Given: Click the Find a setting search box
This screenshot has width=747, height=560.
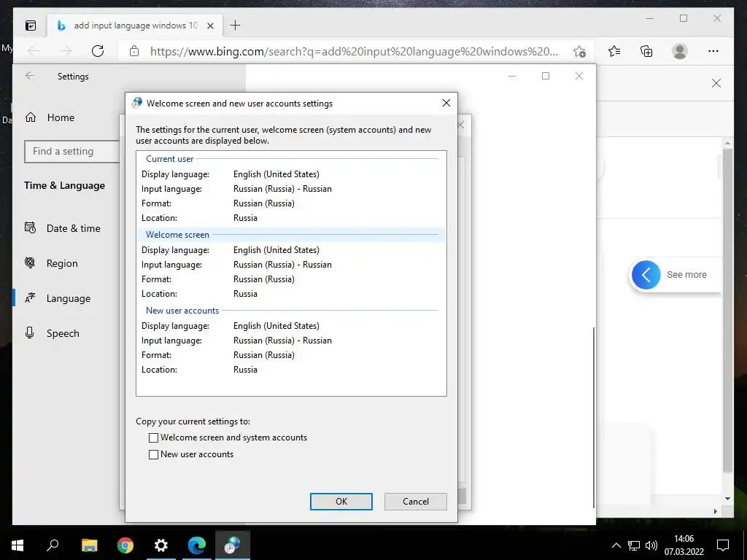Looking at the screenshot, I should click(x=71, y=152).
